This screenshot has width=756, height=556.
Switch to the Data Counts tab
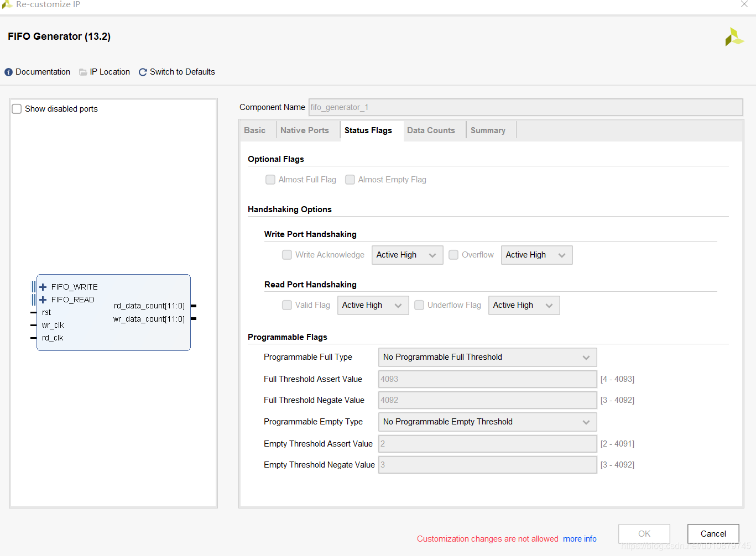coord(431,130)
